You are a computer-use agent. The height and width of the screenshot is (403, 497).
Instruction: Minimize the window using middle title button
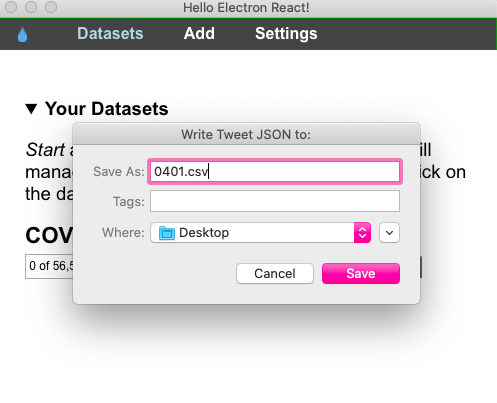pyautogui.click(x=31, y=7)
